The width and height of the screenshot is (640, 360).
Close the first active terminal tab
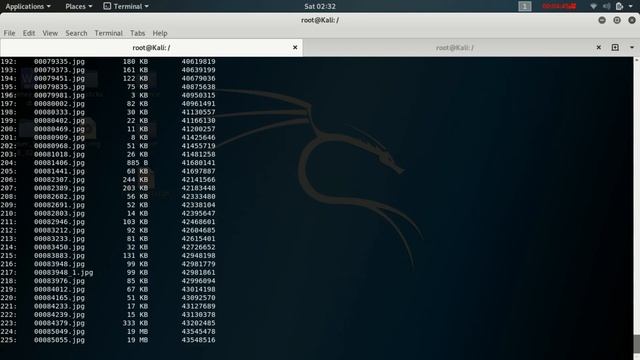coord(295,47)
